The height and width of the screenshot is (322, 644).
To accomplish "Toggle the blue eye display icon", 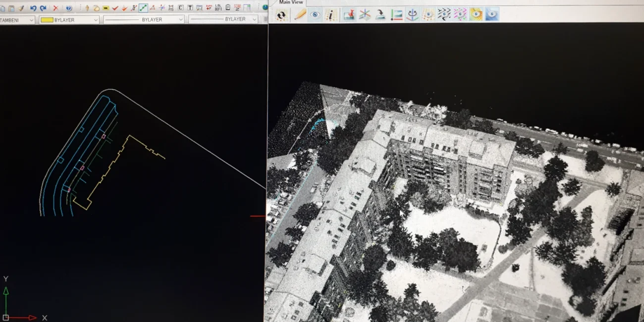I will pos(491,15).
